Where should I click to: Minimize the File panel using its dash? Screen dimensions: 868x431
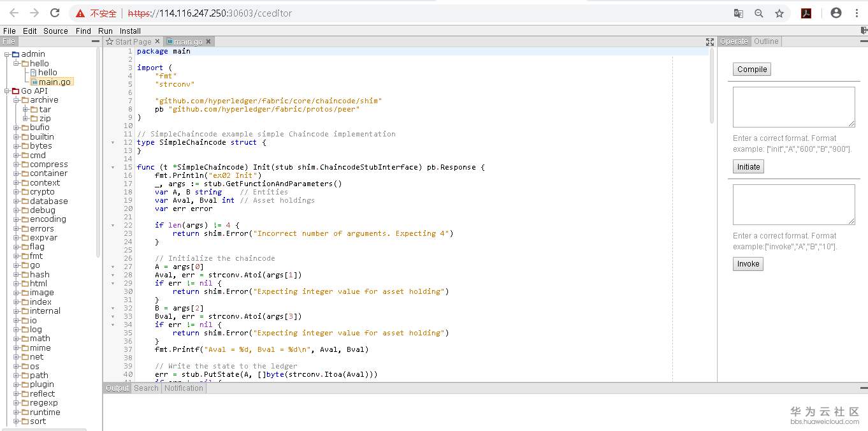pos(97,41)
